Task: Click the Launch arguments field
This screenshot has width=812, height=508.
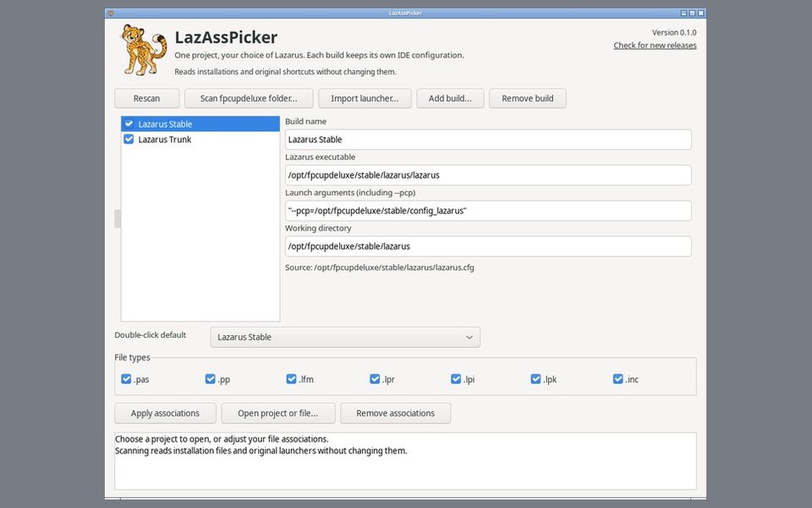Action: 488,211
